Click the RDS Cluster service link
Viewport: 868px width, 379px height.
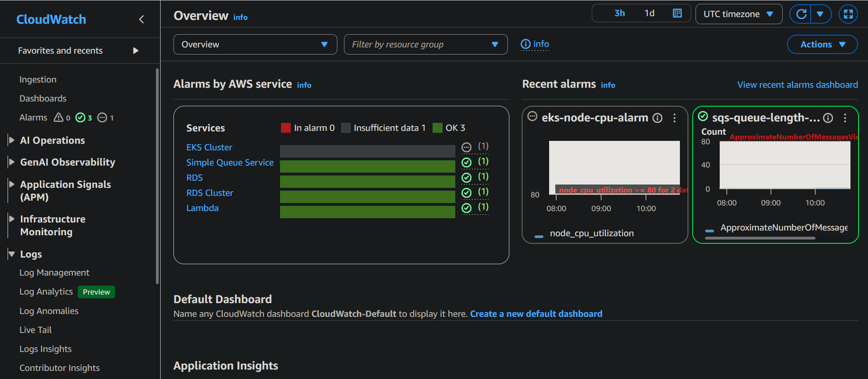point(209,193)
